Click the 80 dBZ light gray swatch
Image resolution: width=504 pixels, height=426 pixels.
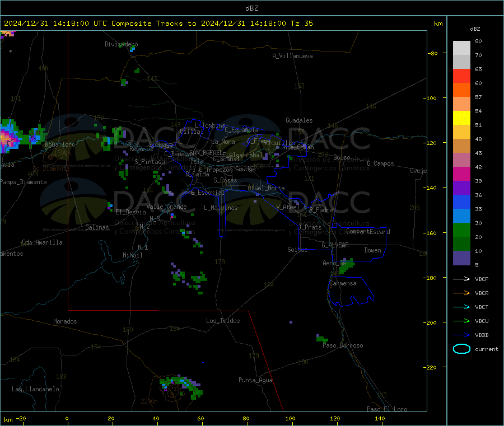(x=461, y=48)
